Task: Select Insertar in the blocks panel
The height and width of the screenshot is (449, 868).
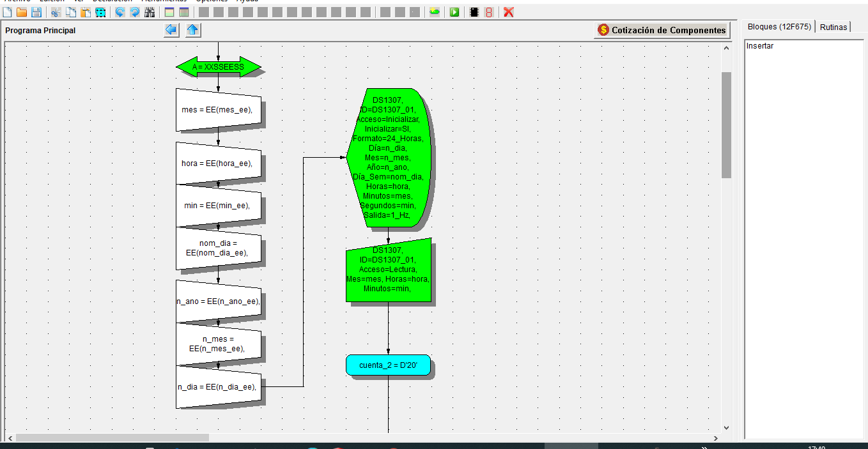Action: click(760, 46)
